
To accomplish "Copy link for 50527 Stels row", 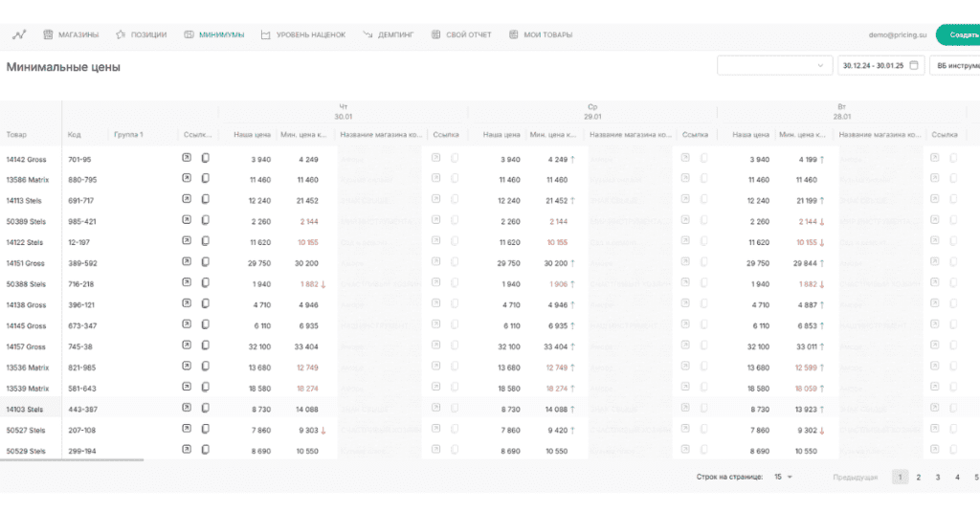I will [x=205, y=429].
